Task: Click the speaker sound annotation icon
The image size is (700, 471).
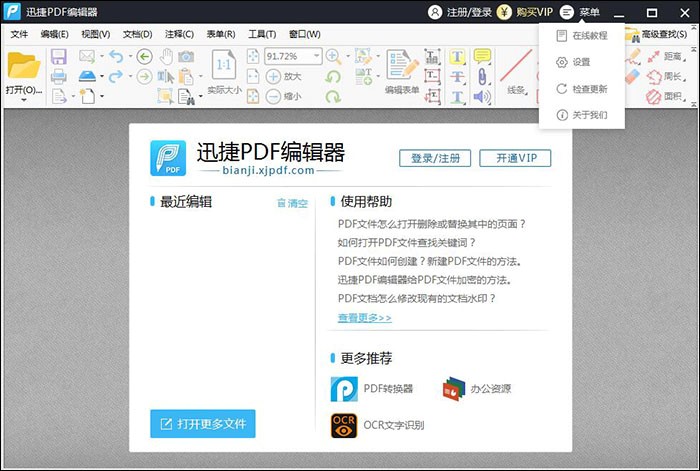Action: (x=482, y=96)
